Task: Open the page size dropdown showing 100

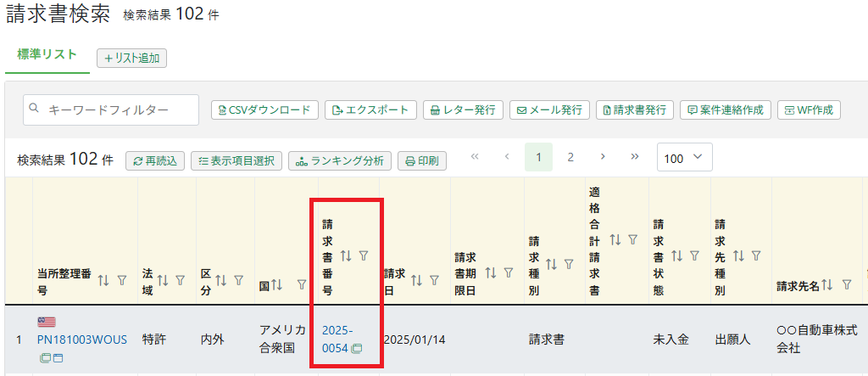Action: (x=684, y=158)
